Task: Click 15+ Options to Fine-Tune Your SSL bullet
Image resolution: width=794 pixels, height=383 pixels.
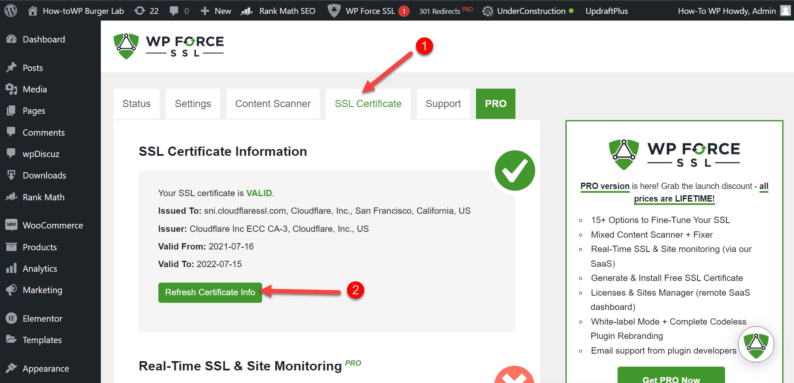Action: click(660, 220)
